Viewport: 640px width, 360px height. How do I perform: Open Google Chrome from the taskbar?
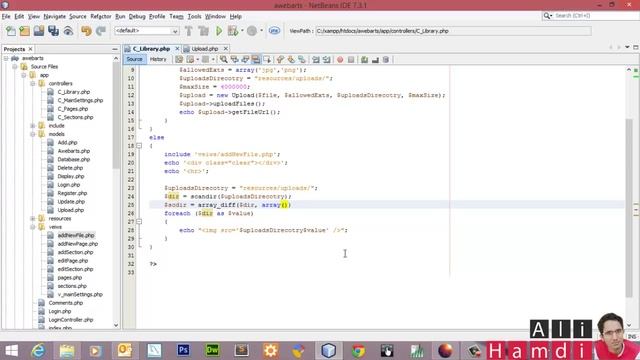point(358,351)
